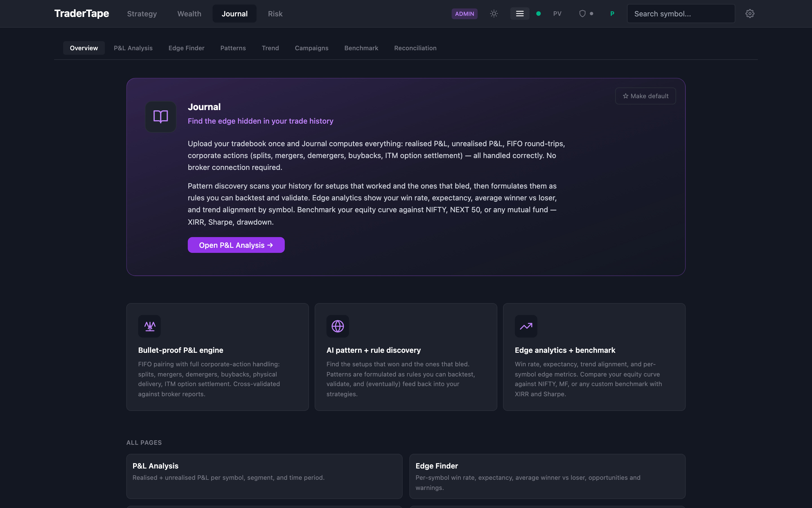The height and width of the screenshot is (508, 812).
Task: Open the P&L Analysis page card
Action: click(264, 476)
